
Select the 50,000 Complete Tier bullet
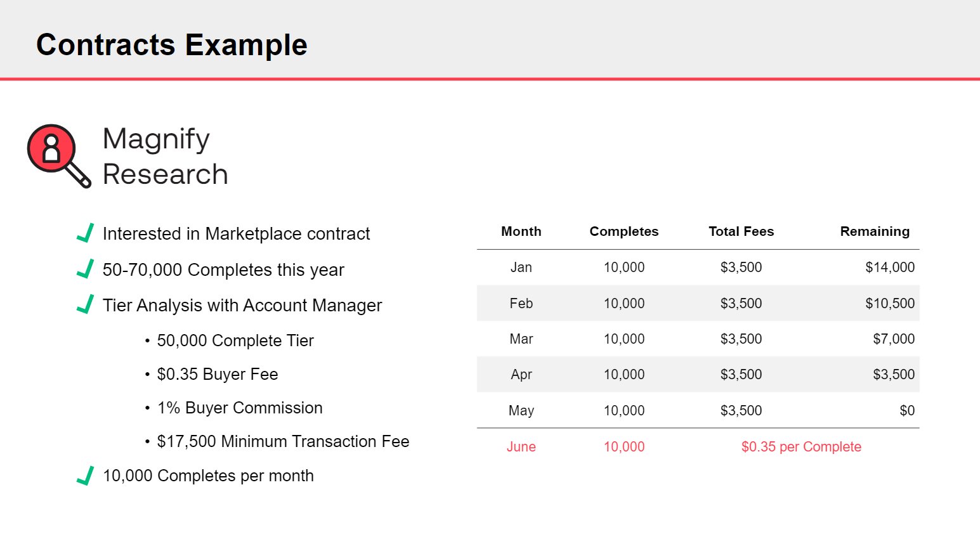point(235,340)
